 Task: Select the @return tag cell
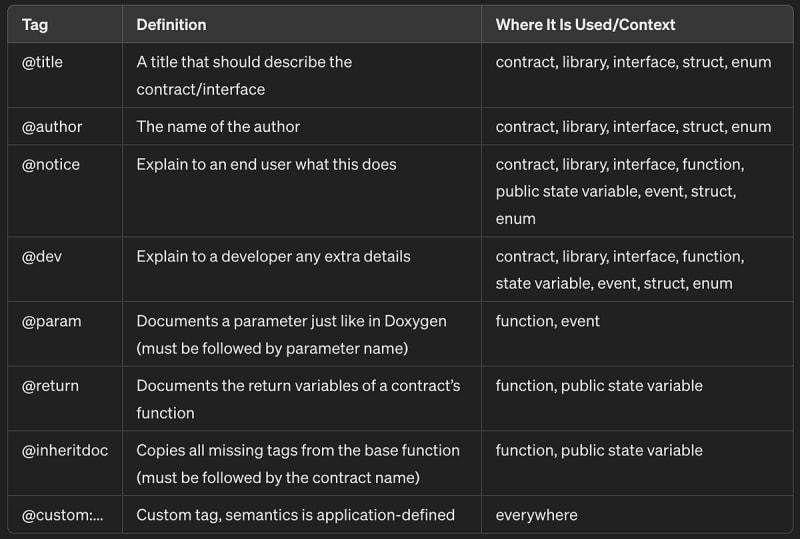click(x=50, y=386)
